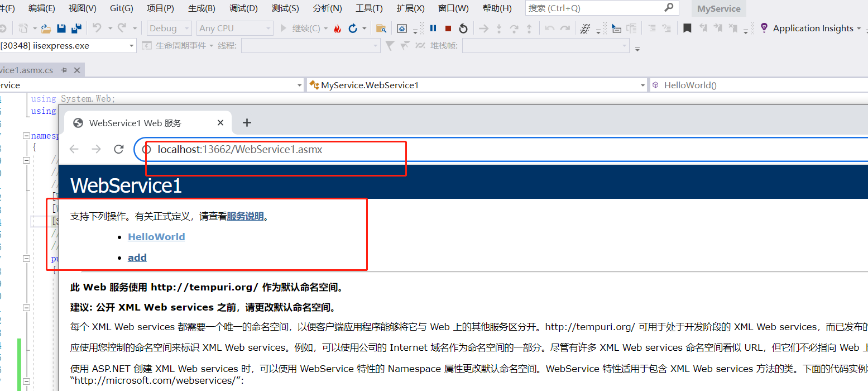Open the browser preview window icon
Image resolution: width=868 pixels, height=391 pixels.
click(402, 28)
